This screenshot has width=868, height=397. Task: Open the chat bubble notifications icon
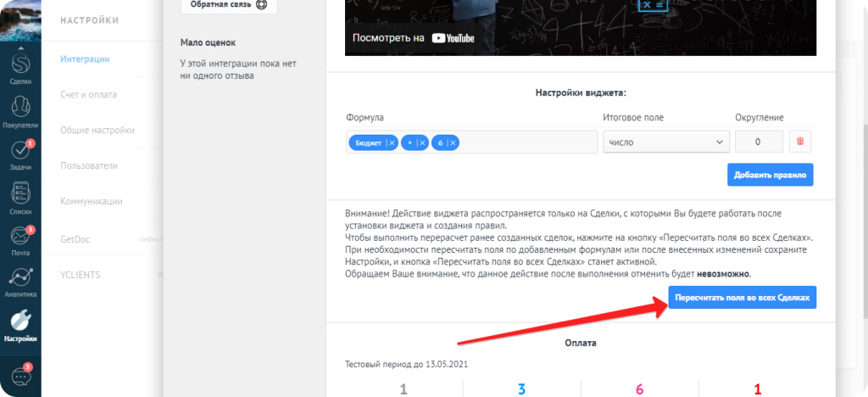[x=20, y=377]
